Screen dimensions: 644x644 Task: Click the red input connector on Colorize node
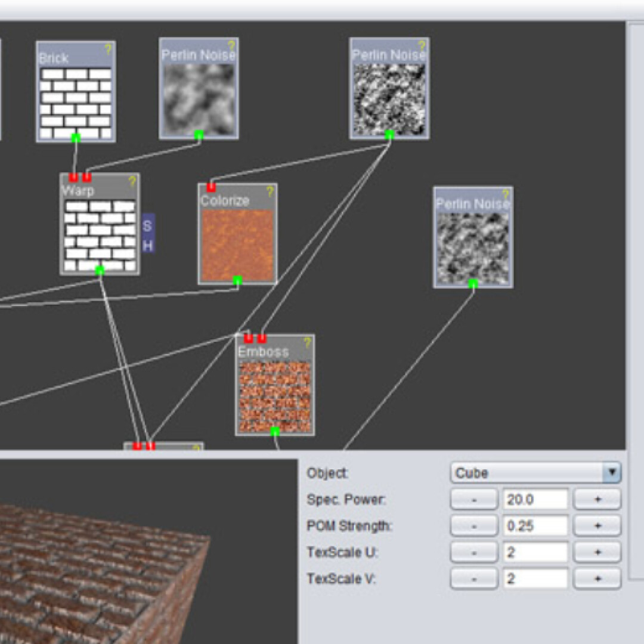[211, 187]
